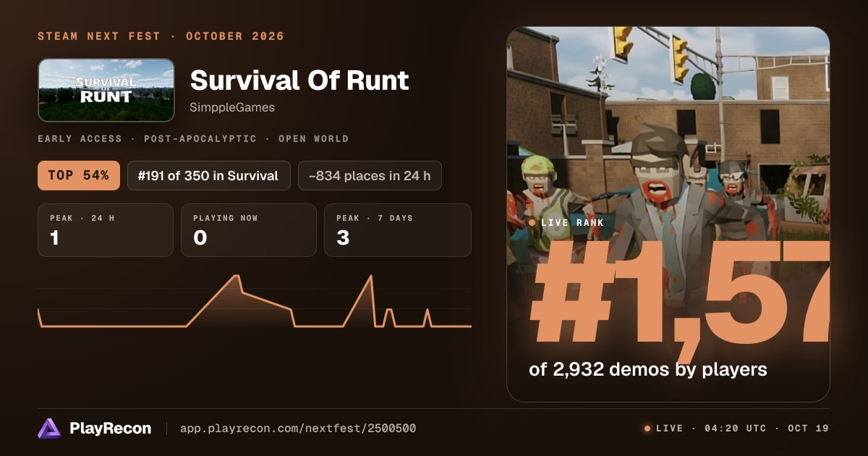Click the Steam Next Fest October 2026 header

[161, 36]
